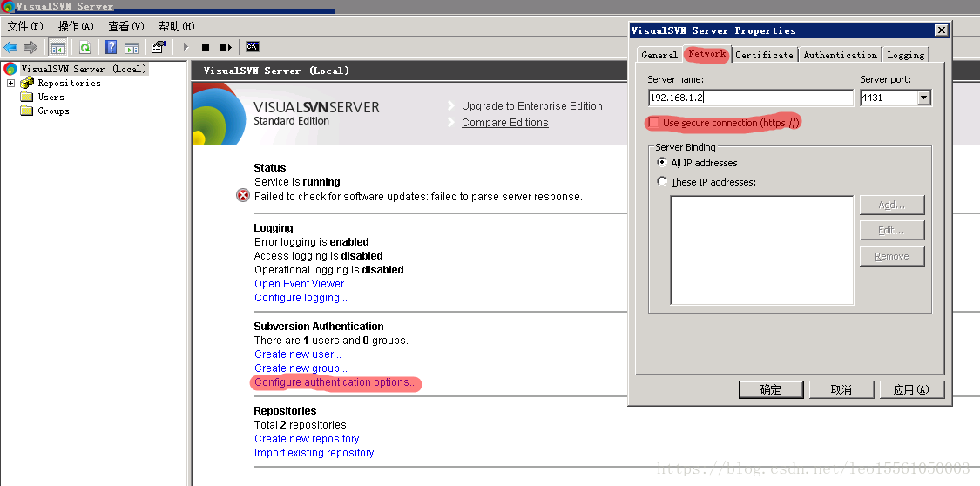
Task: Click the Create new repository... link
Action: (x=311, y=438)
